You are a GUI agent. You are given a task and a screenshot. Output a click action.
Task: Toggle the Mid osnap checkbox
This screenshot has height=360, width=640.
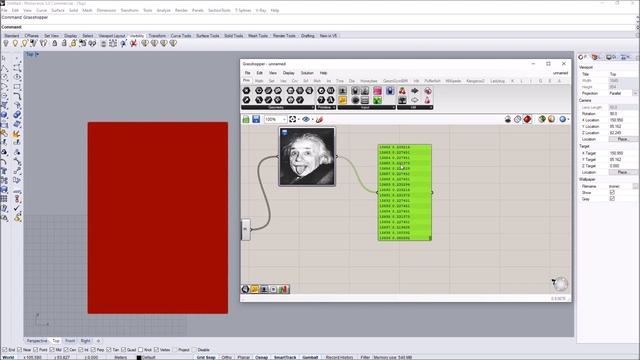pos(52,350)
